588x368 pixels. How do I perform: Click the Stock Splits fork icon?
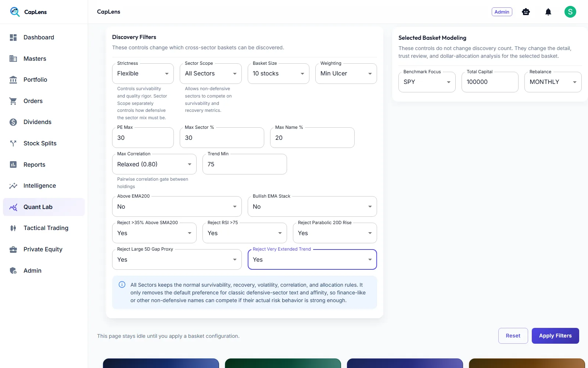pos(13,144)
